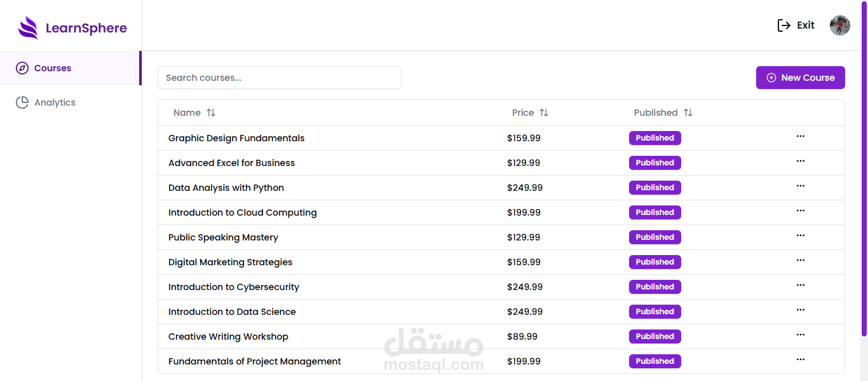Click the Published column sort arrows
The height and width of the screenshot is (381, 868).
coord(688,113)
